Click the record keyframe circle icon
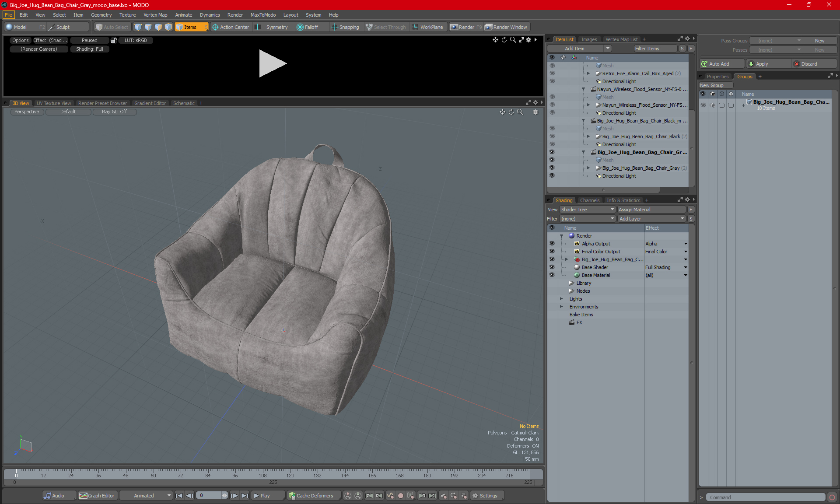This screenshot has height=504, width=840. [400, 496]
